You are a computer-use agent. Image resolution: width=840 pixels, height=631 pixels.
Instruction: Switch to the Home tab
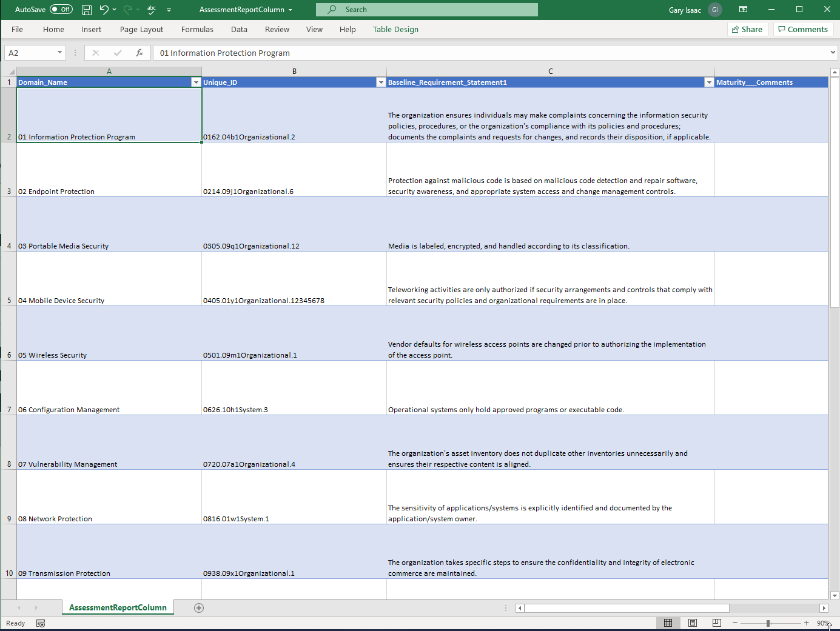(53, 29)
